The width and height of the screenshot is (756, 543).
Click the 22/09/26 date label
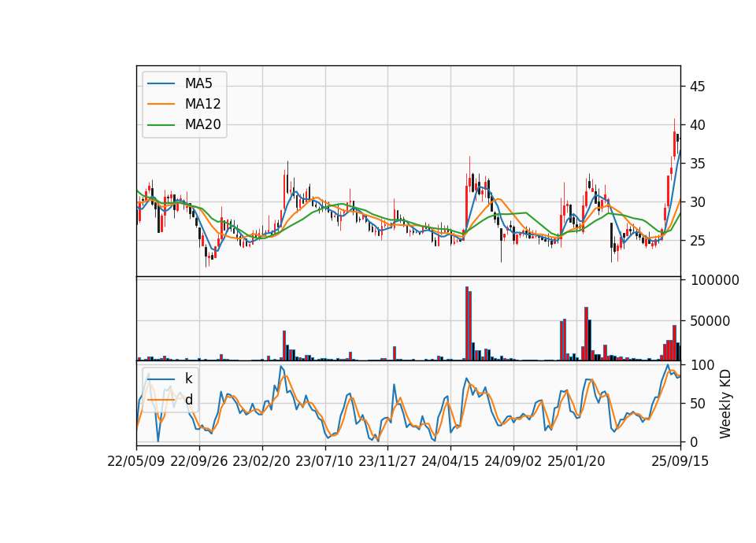click(199, 461)
